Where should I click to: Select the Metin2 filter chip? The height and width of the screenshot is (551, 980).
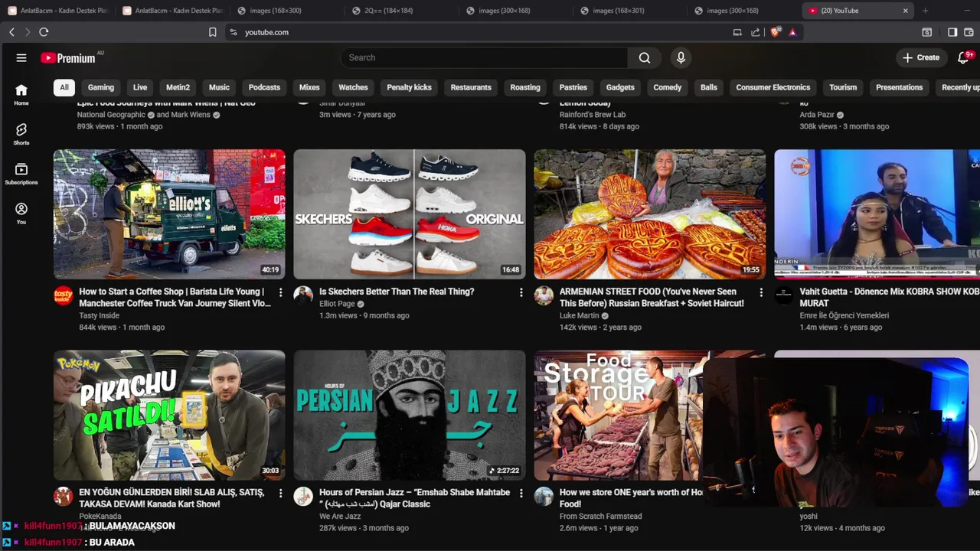click(178, 87)
